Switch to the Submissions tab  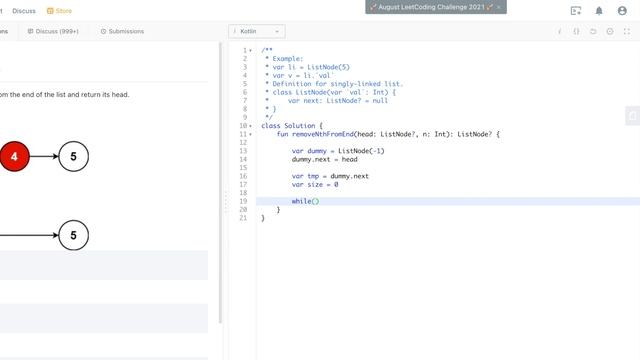pos(122,31)
